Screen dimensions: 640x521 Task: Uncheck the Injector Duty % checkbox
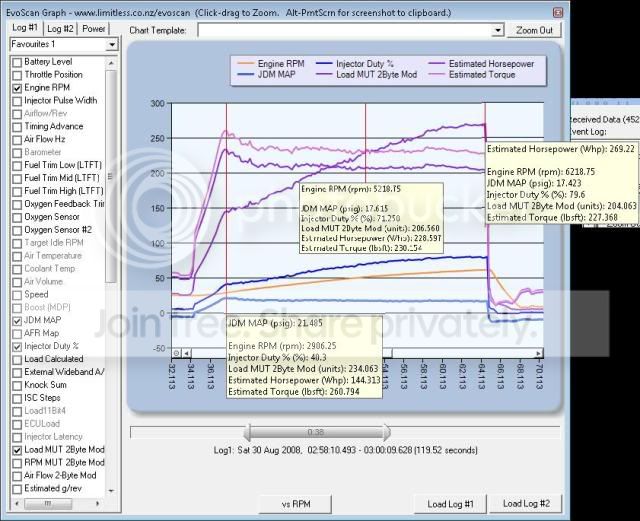point(17,347)
